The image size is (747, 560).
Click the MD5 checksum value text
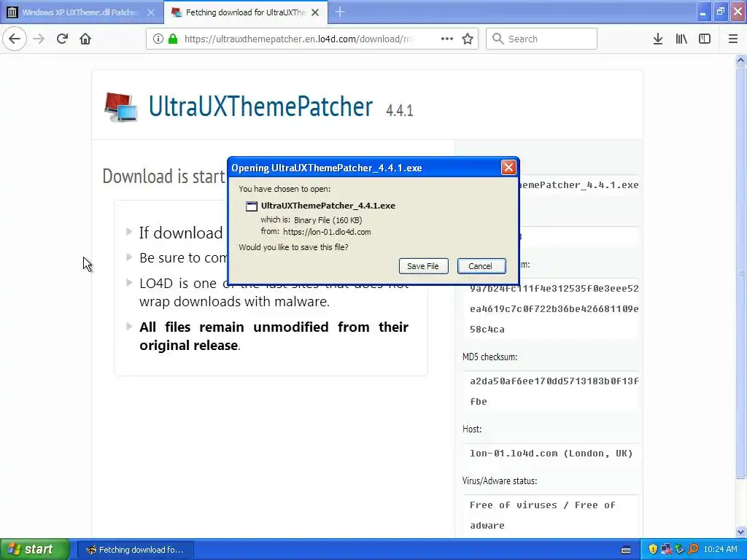(554, 391)
